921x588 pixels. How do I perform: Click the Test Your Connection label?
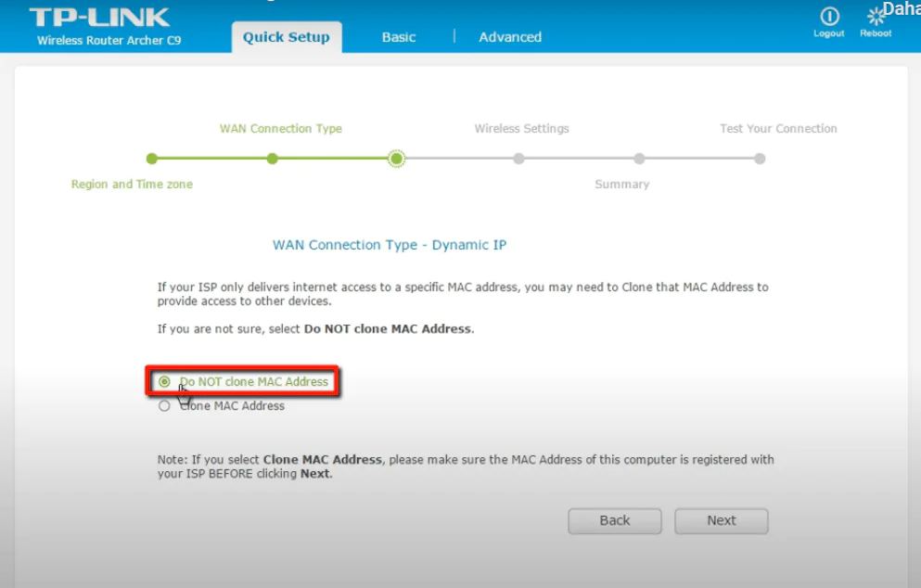778,128
